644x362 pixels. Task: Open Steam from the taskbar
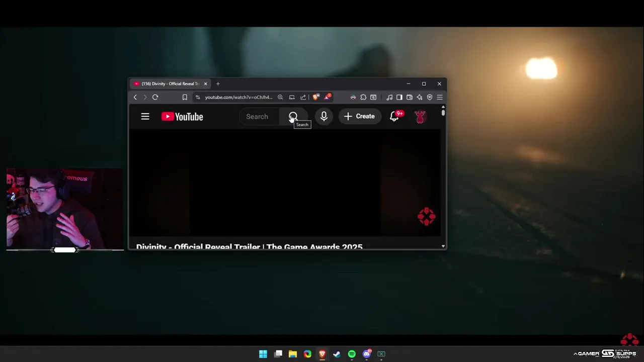337,354
